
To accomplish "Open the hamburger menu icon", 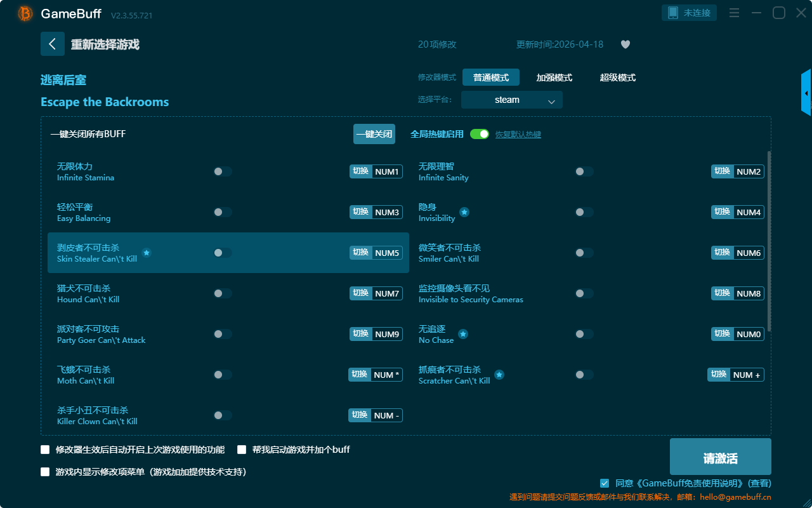I will pyautogui.click(x=734, y=13).
